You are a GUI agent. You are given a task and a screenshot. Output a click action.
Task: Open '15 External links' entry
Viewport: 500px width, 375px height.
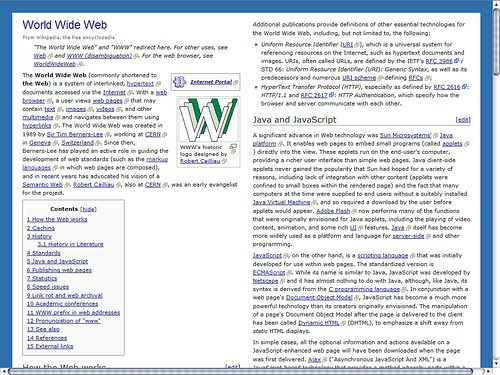pos(50,346)
